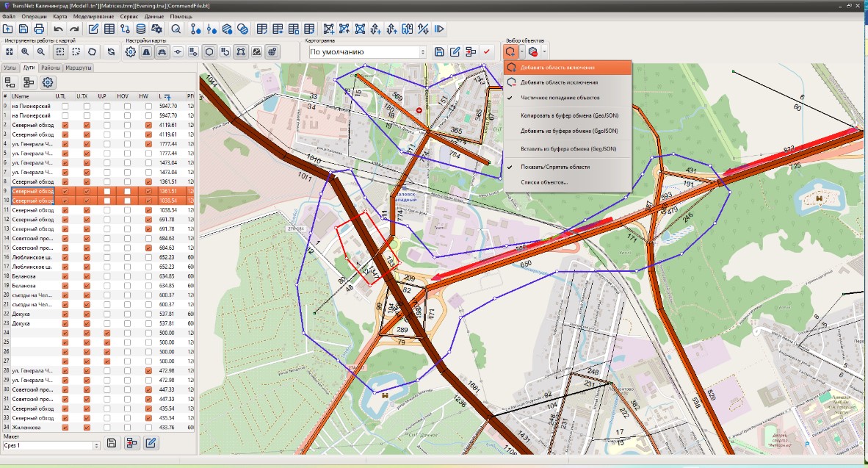Toggle U.TL checkbox for row 18 Беланова
This screenshot has width=868, height=468.
65,276
